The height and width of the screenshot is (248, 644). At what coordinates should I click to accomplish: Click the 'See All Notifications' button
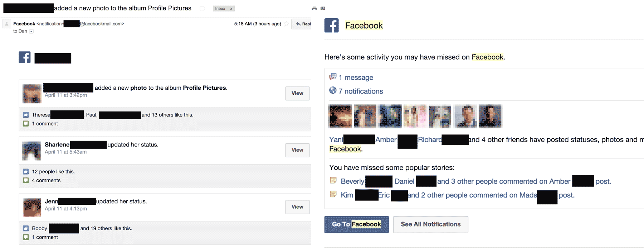point(431,224)
